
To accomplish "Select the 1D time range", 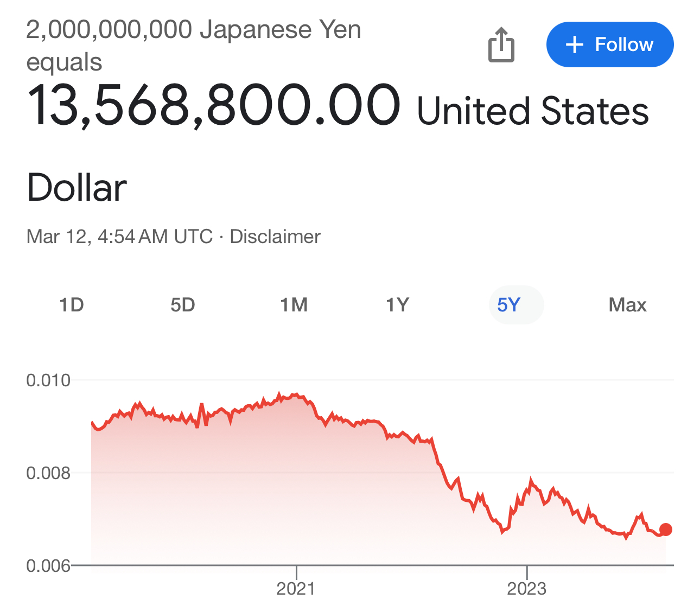I will (x=72, y=305).
